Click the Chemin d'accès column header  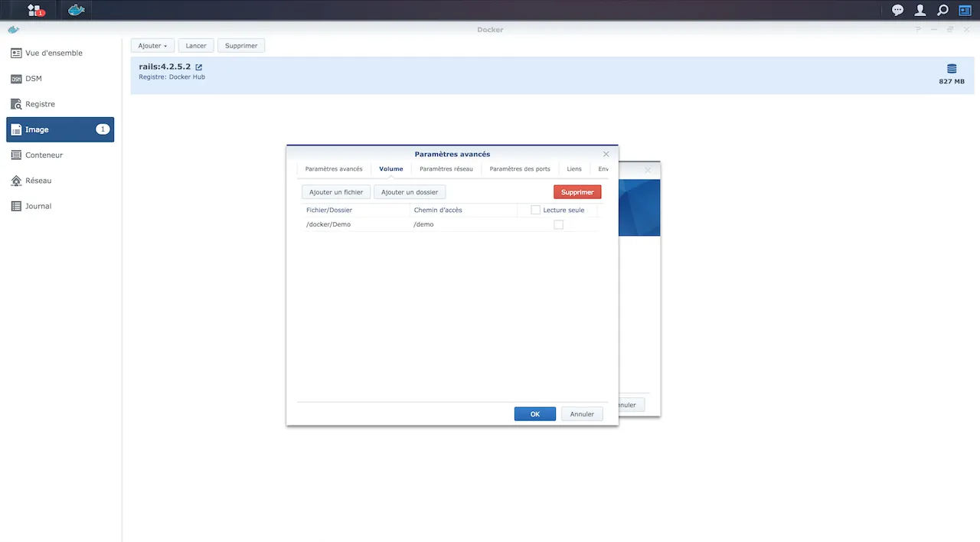tap(463, 210)
